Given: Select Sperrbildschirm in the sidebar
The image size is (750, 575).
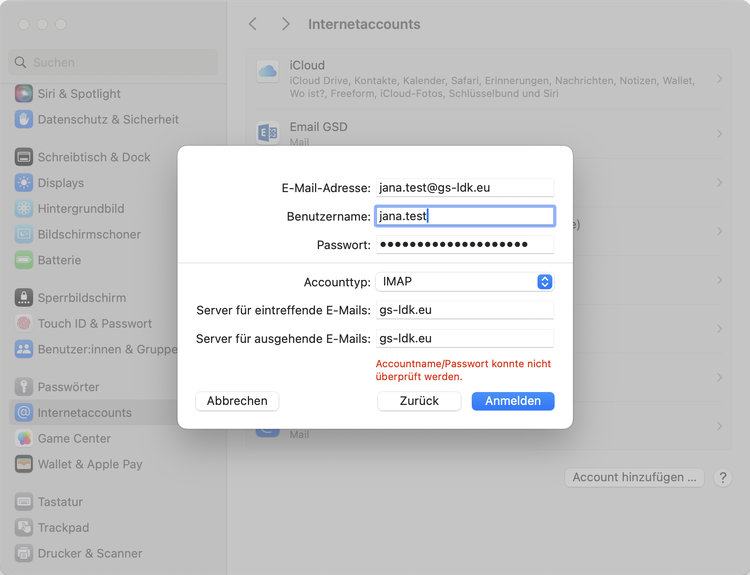Looking at the screenshot, I should pos(81,298).
